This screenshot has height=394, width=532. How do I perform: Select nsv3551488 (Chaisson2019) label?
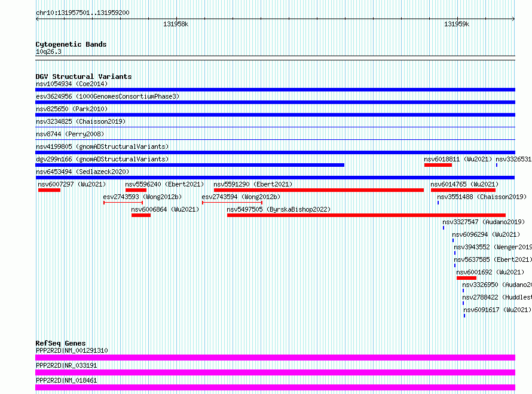point(482,197)
